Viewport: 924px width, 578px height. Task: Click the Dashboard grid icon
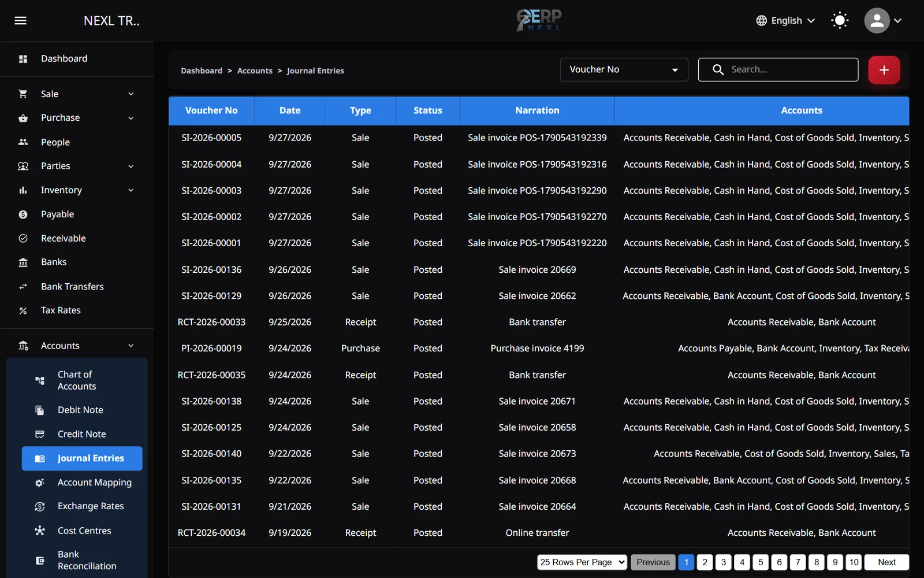[x=23, y=59]
